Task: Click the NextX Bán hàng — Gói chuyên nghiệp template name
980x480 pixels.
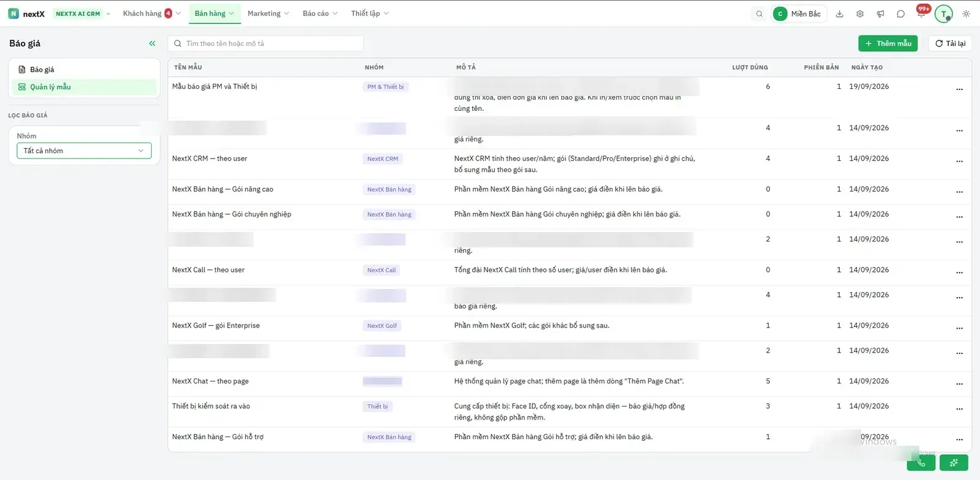Action: (232, 214)
